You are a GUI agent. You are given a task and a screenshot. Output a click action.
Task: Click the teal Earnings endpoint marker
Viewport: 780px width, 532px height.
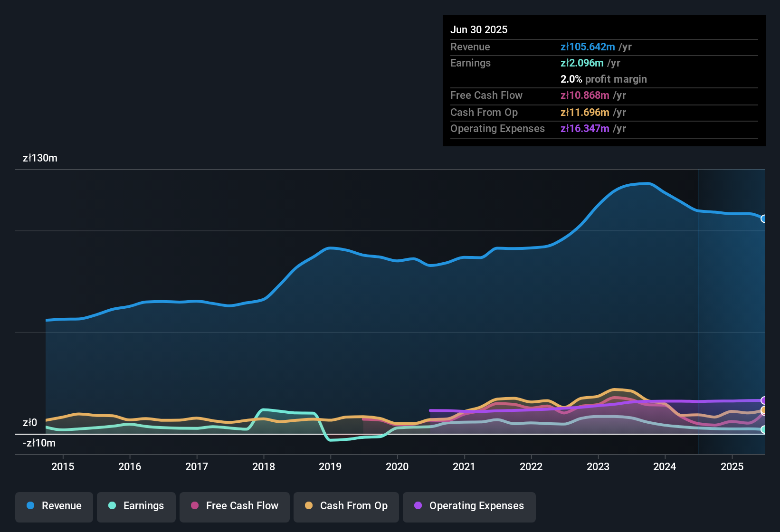click(764, 429)
